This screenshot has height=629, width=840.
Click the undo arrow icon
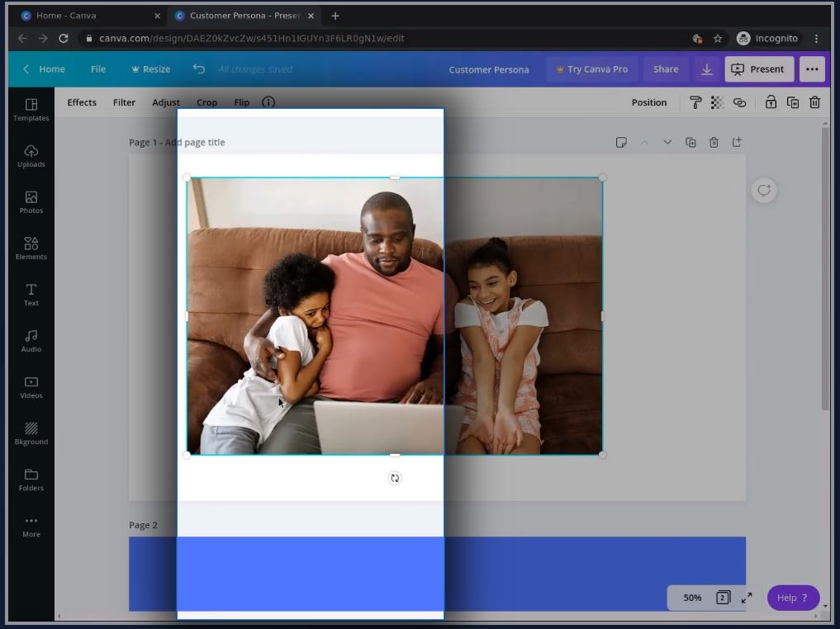(199, 69)
